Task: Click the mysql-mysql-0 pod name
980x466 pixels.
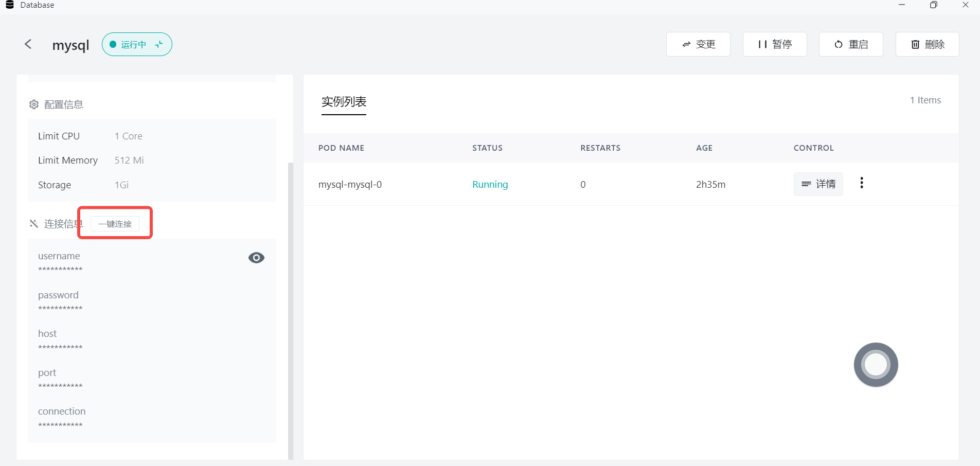Action: (x=350, y=185)
